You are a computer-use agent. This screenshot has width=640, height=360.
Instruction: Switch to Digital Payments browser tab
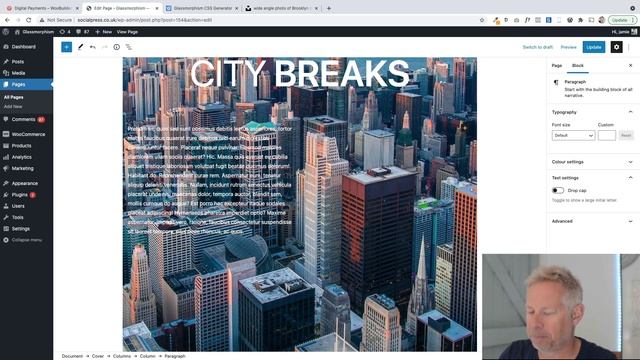pyautogui.click(x=42, y=8)
